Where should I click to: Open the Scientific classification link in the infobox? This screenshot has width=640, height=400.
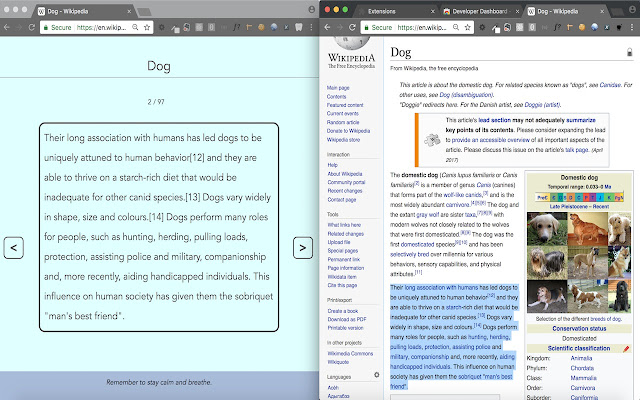579,348
